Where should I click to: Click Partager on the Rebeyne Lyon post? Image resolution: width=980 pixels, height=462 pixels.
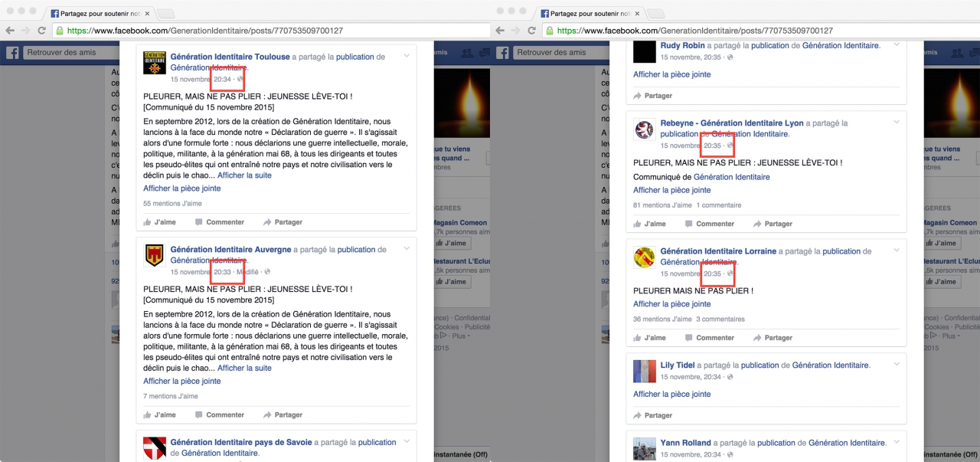773,224
